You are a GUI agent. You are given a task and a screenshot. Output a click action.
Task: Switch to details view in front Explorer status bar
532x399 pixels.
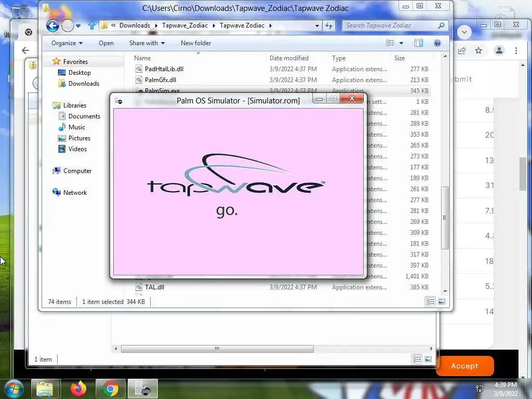430,301
